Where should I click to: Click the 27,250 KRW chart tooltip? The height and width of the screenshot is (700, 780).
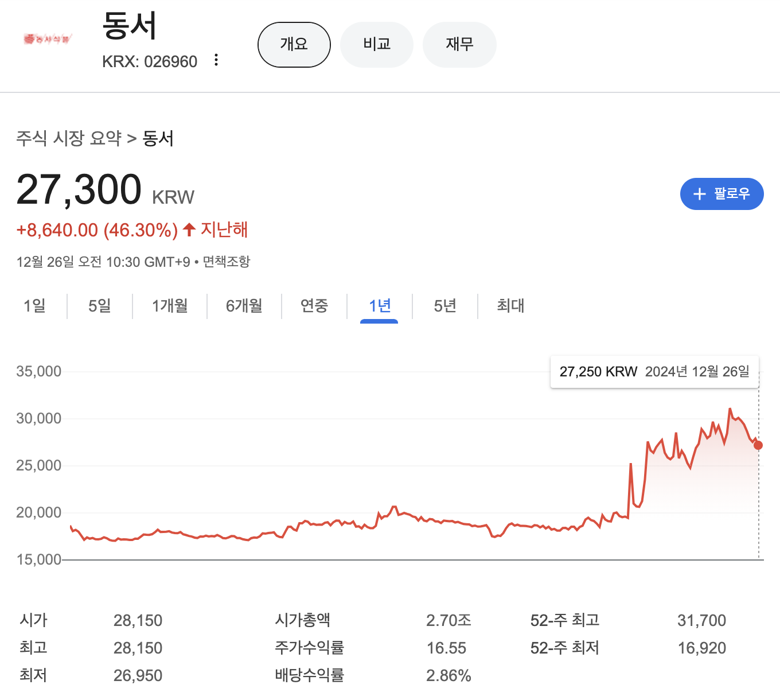[654, 372]
